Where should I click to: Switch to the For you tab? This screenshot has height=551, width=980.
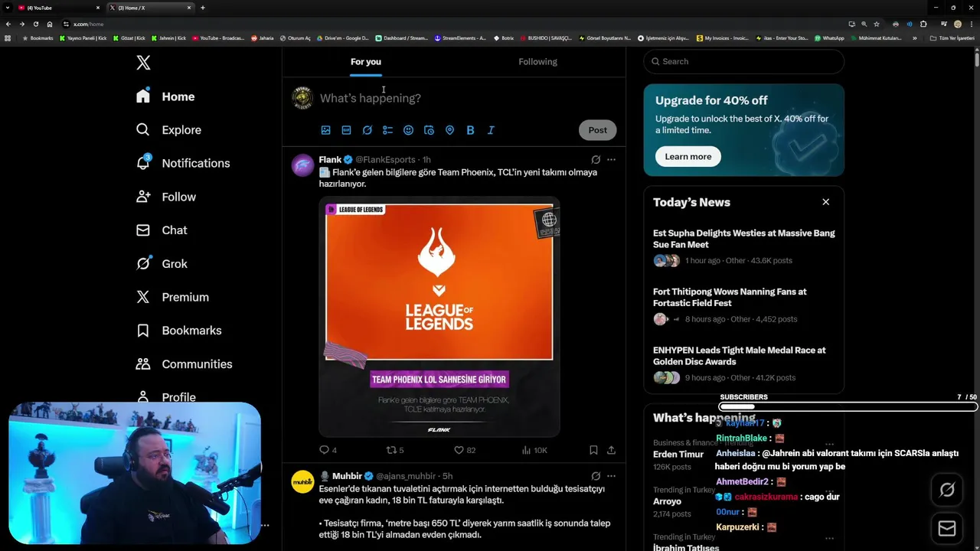[366, 62]
